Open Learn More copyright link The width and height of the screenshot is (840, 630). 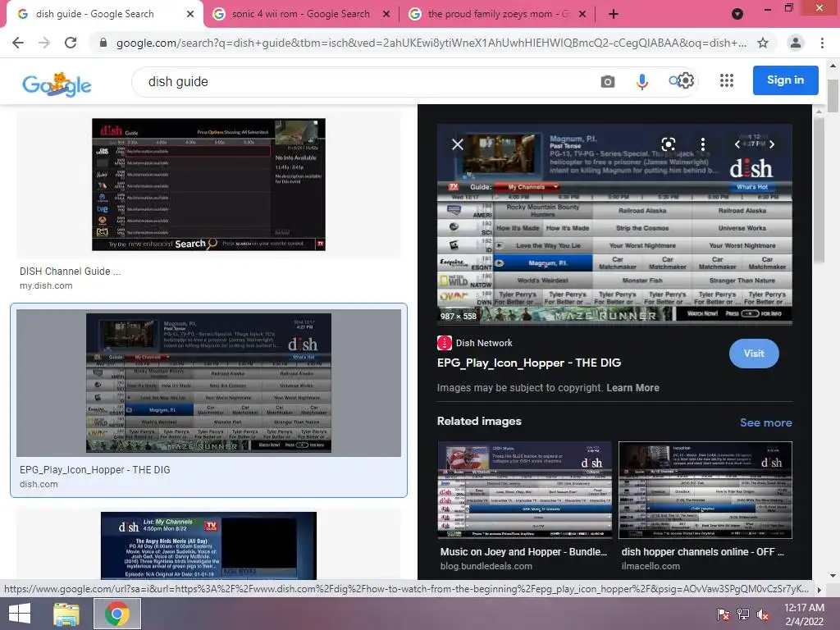click(632, 388)
